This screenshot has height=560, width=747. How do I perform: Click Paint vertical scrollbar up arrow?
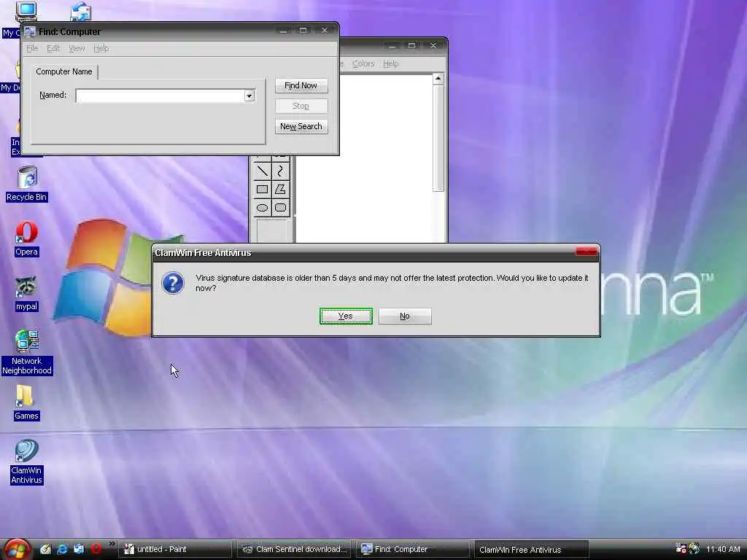coord(438,79)
